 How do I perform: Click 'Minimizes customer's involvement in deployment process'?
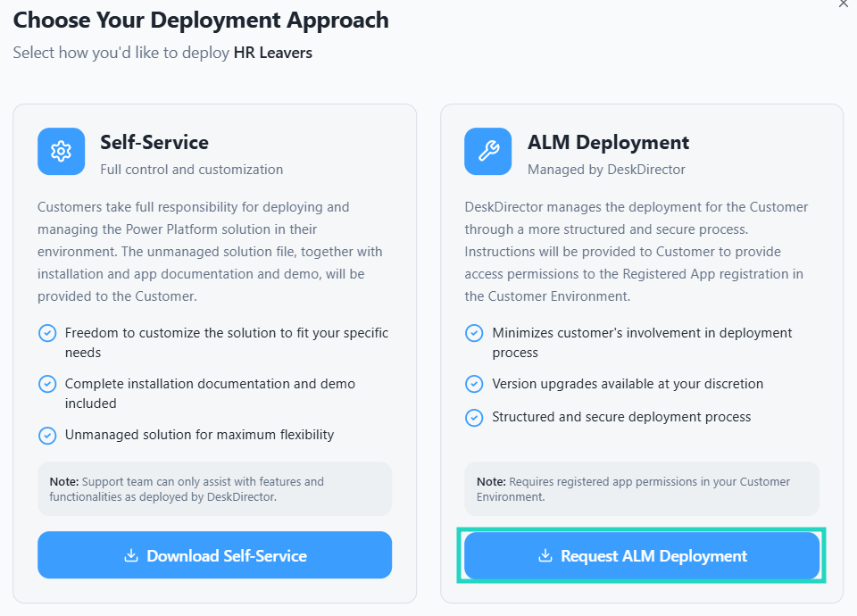coord(642,342)
